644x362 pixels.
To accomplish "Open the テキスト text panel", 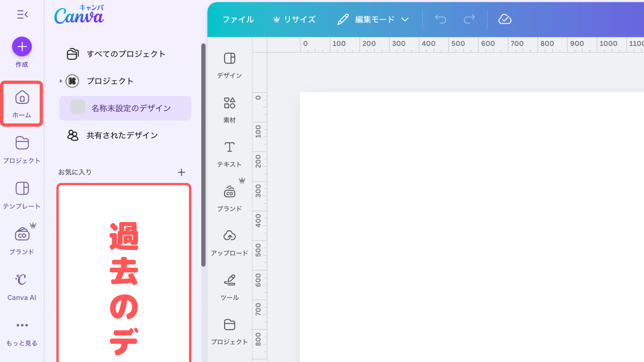I will point(230,155).
